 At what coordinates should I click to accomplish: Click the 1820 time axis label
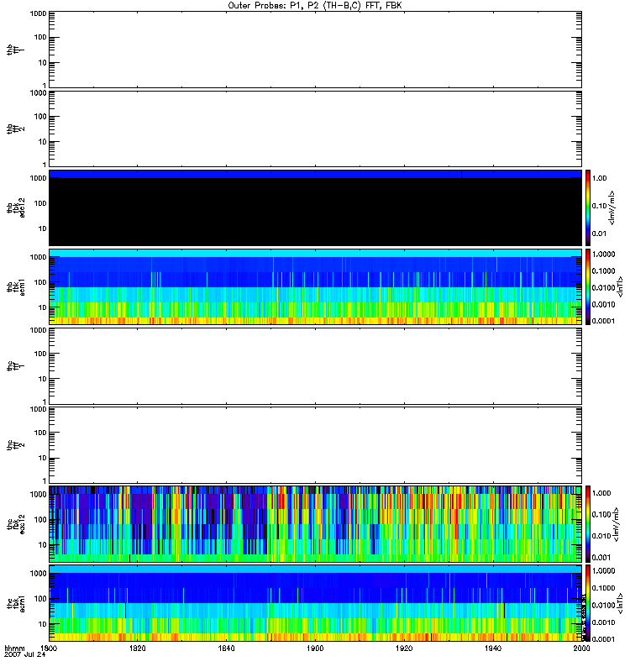[138, 648]
